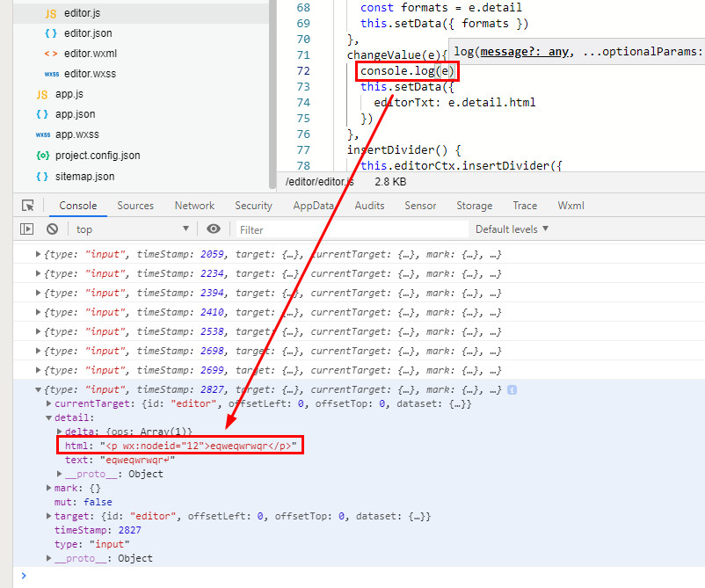The width and height of the screenshot is (705, 588).
Task: Click the green config icon beside project.config.json
Action: point(42,156)
